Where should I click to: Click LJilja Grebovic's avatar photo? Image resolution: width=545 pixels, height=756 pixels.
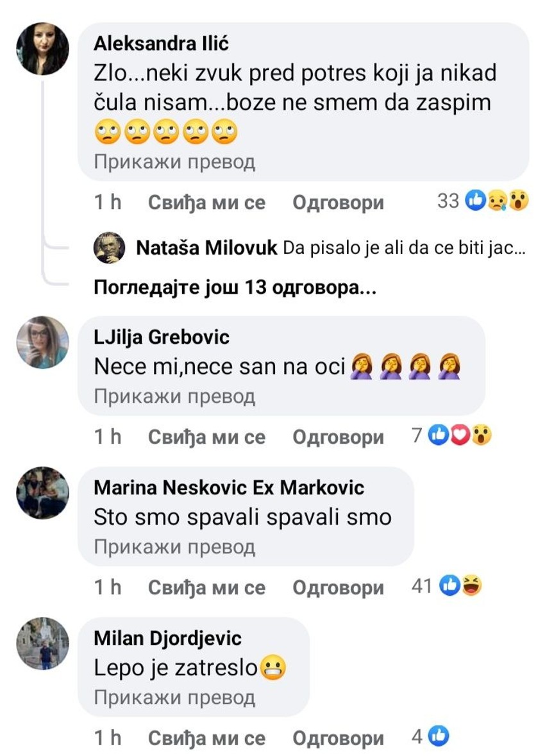coord(42,342)
